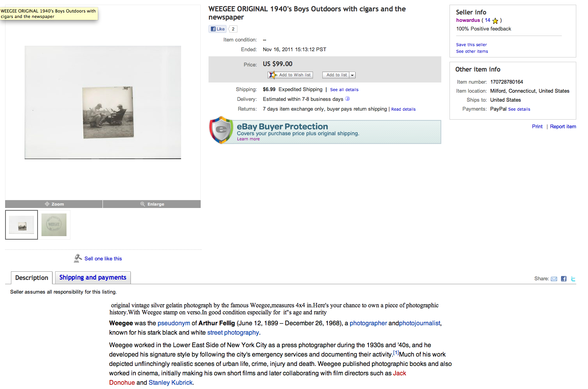Click See other items link
Screen dimensions: 588x389
[472, 51]
